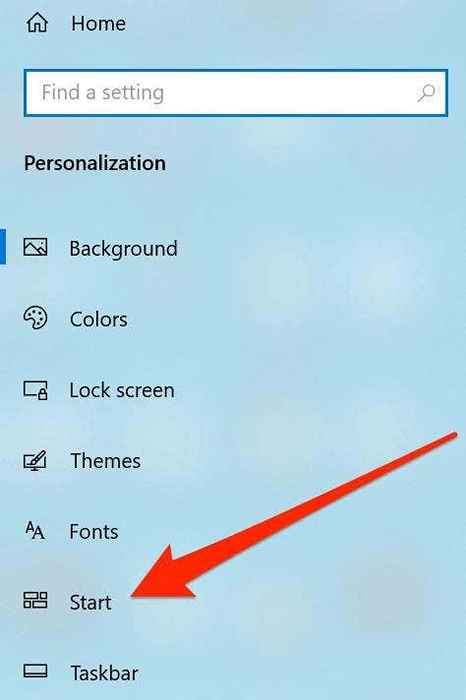Click the blue selection bar beside Background
The width and height of the screenshot is (466, 700).
click(x=3, y=246)
